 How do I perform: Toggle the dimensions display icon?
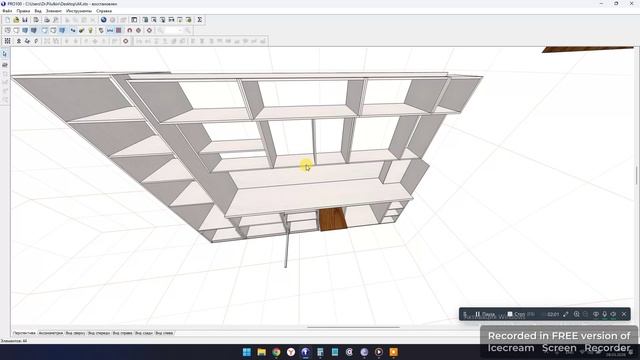[110, 30]
